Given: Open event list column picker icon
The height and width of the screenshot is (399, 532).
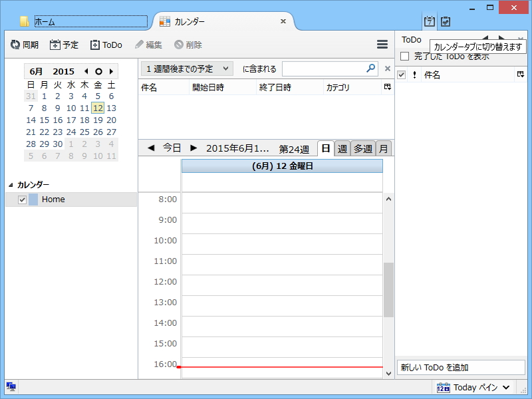Looking at the screenshot, I should coord(388,87).
